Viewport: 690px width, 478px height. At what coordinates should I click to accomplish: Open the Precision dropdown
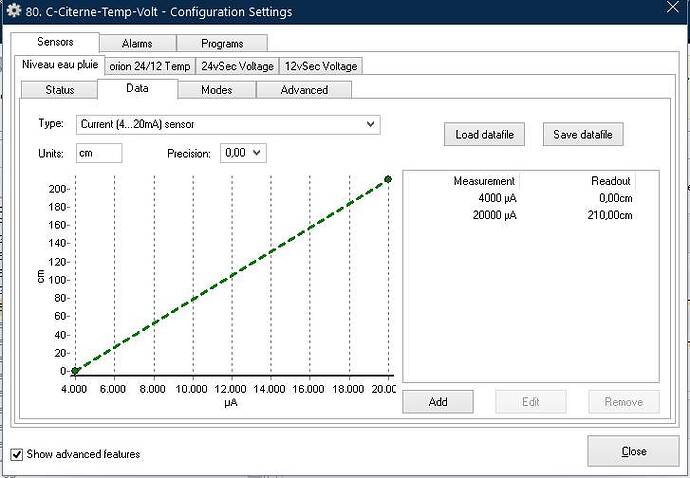(x=243, y=153)
